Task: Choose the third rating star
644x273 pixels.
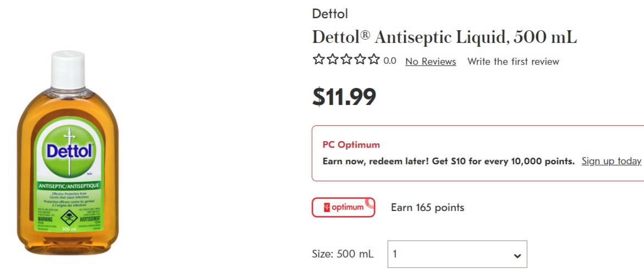Action: coord(346,60)
